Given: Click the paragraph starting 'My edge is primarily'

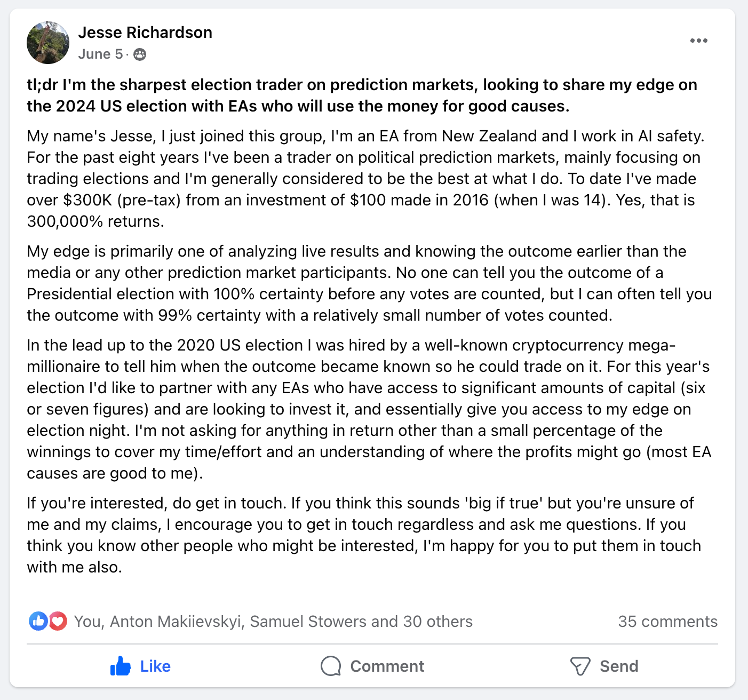Looking at the screenshot, I should (x=369, y=283).
